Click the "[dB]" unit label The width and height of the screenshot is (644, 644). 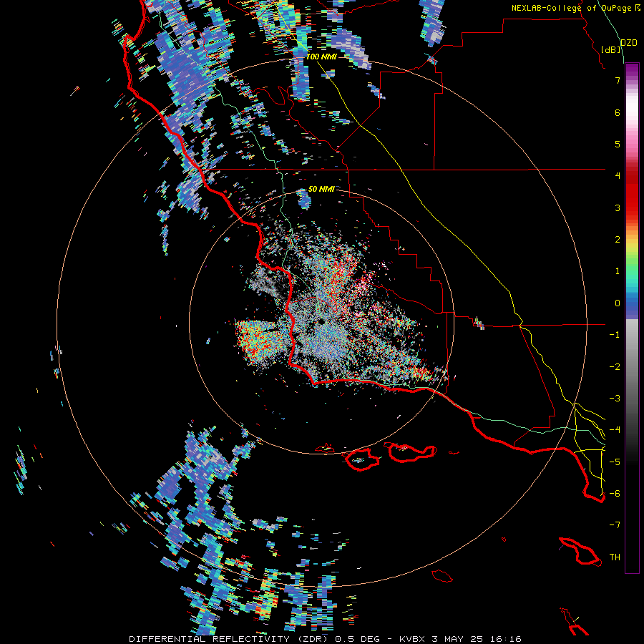tap(611, 49)
